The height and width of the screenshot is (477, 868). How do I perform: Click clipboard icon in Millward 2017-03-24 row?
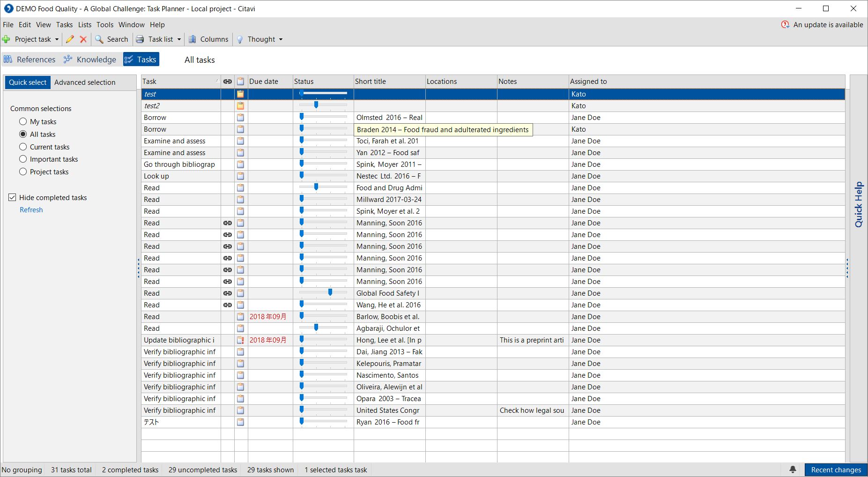coord(241,200)
